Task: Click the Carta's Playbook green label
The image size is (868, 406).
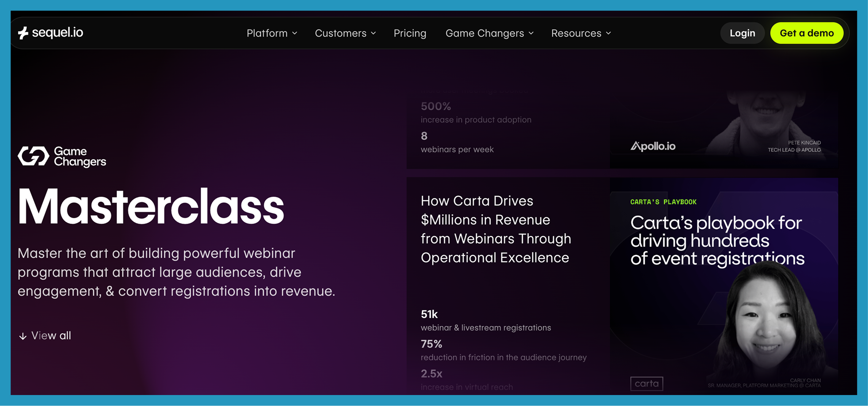Action: 663,202
